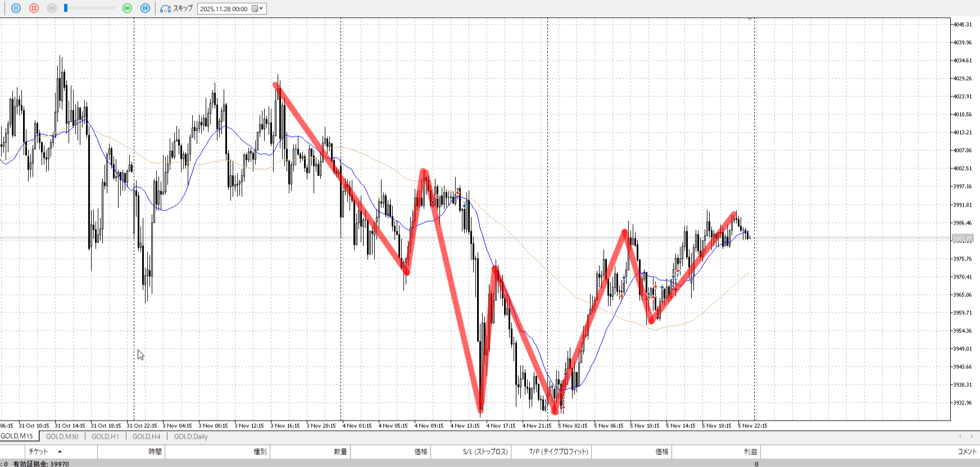Viewport: 980px width, 467px height.
Task: Click the 2025.11.28 00:00 date field
Action: [x=224, y=9]
